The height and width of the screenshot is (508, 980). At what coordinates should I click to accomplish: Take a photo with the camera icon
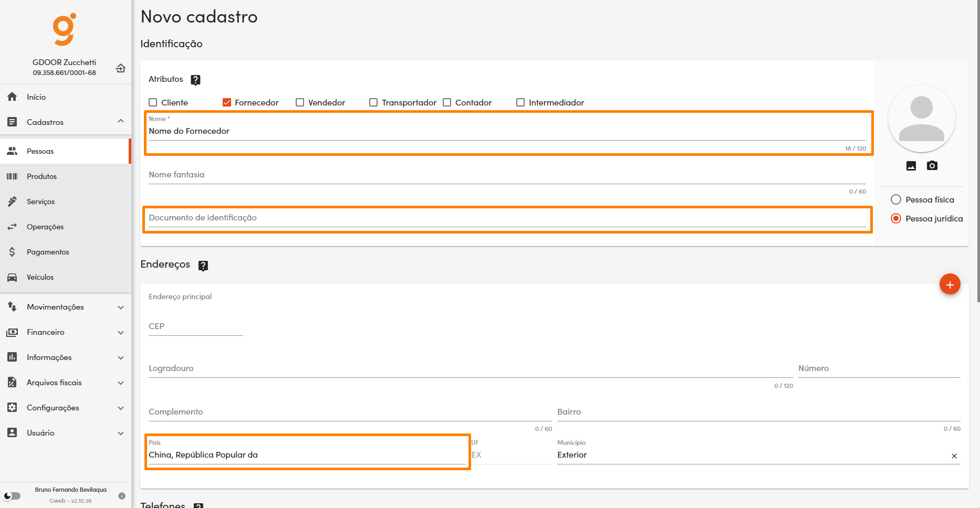click(x=932, y=166)
